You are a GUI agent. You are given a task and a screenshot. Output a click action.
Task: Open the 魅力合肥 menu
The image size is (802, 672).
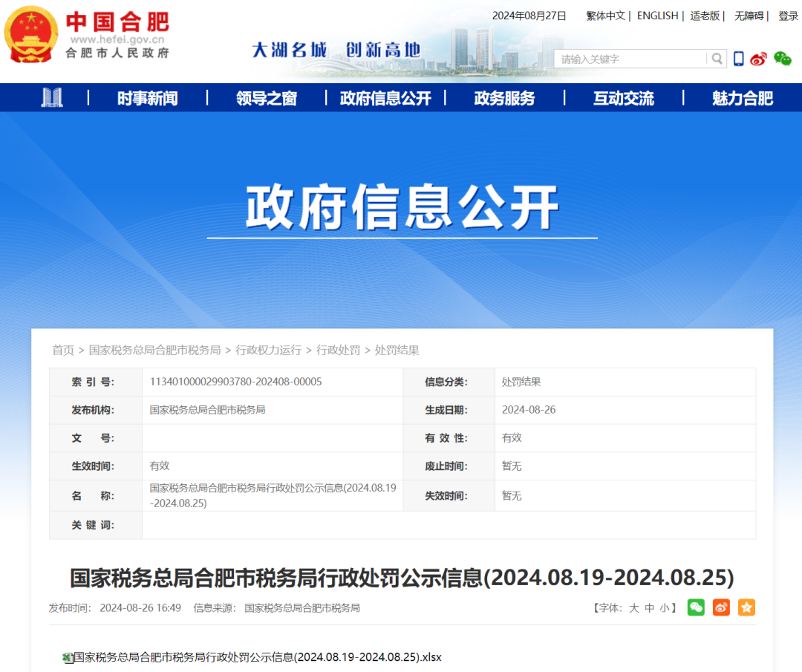pos(743,98)
